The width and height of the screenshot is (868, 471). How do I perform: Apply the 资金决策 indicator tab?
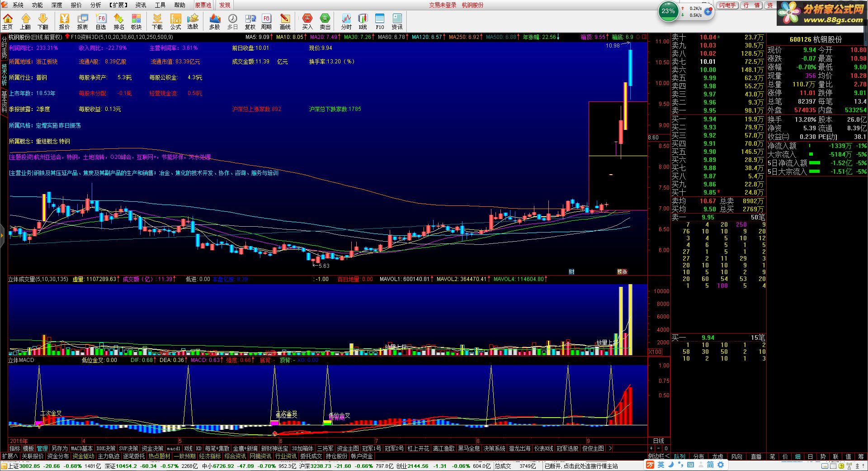tap(152, 448)
